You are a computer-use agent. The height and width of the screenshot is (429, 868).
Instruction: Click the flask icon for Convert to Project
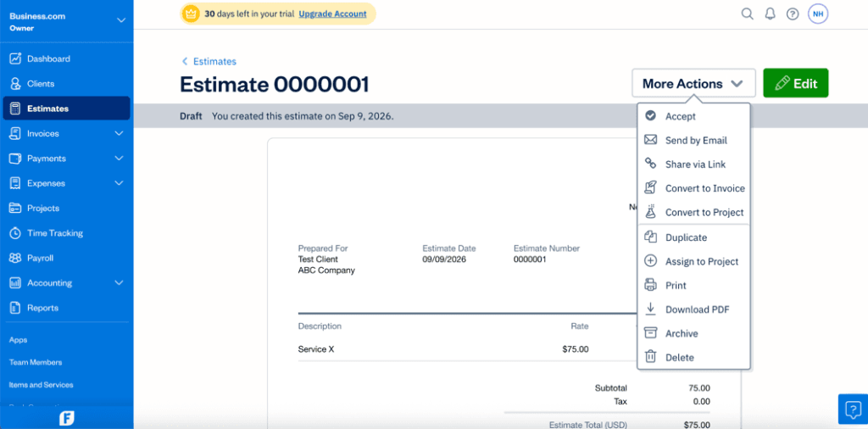coord(651,211)
